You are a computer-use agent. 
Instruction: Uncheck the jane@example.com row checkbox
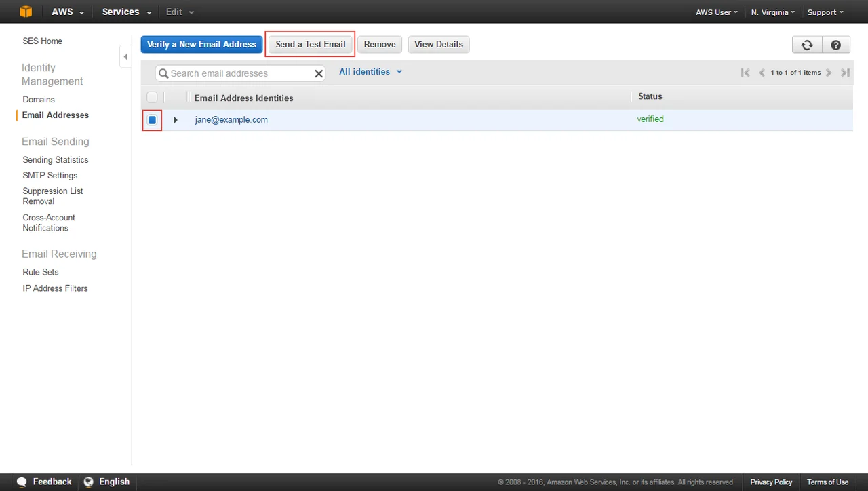[x=152, y=120]
